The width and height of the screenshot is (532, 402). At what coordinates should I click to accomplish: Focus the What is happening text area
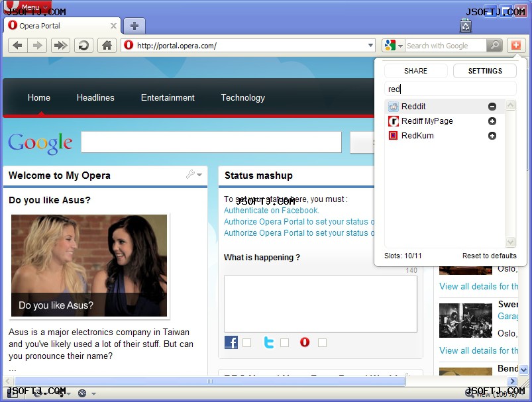320,304
